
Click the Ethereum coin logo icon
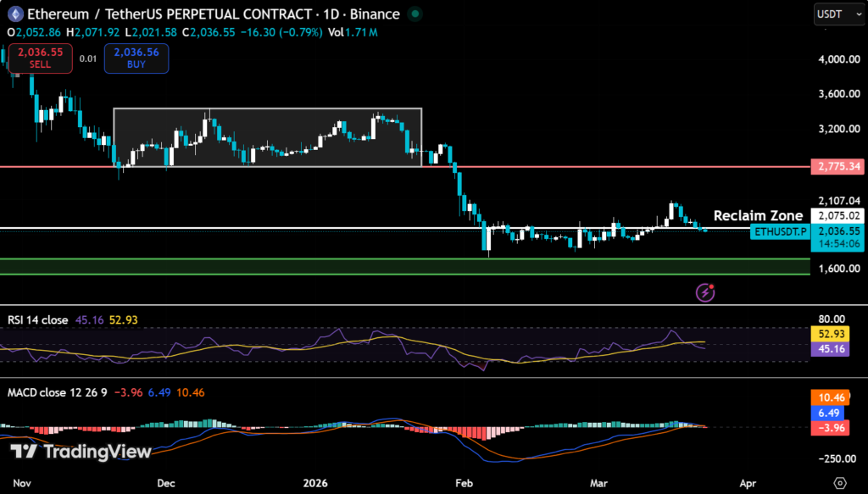(14, 14)
